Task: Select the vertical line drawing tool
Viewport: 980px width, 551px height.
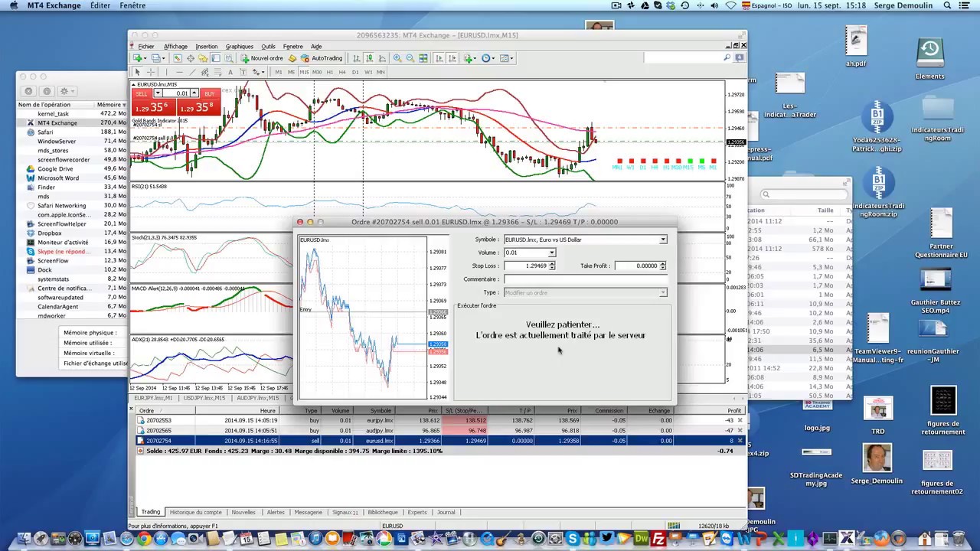Action: pyautogui.click(x=166, y=72)
